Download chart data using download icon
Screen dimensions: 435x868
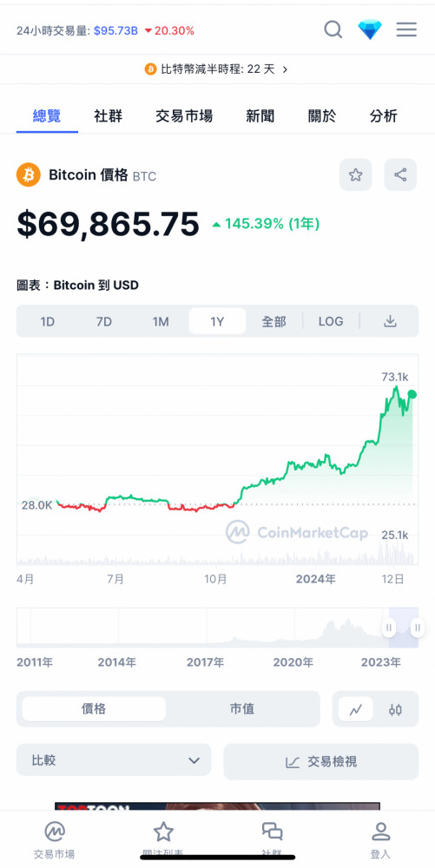(390, 321)
